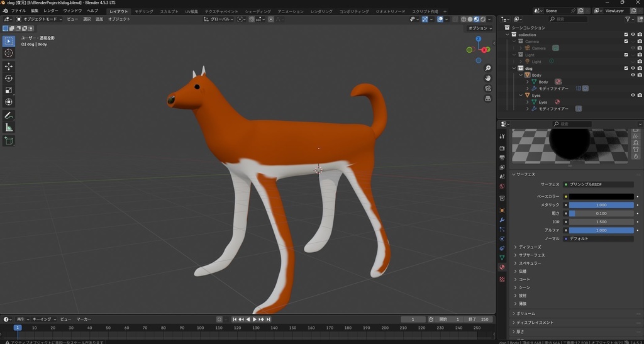The height and width of the screenshot is (344, 644).
Task: Select the Add Cube tool
Action: coord(9,141)
